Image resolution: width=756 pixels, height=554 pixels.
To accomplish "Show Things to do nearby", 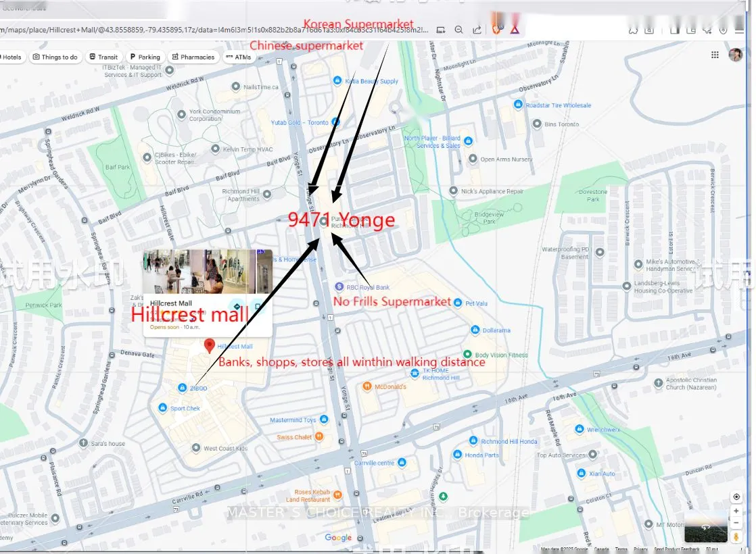I will [x=55, y=57].
